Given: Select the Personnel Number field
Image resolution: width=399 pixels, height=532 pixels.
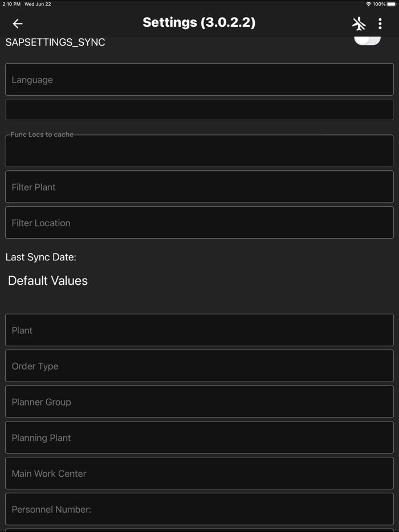Looking at the screenshot, I should pyautogui.click(x=199, y=509).
